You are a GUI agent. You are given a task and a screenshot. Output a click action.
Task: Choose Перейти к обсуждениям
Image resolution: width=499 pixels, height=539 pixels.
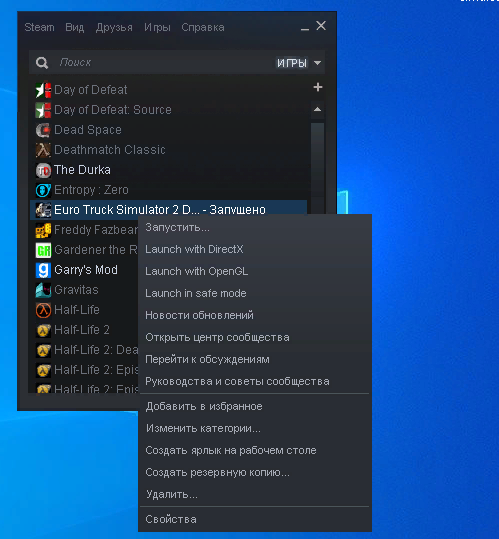pyautogui.click(x=255, y=359)
